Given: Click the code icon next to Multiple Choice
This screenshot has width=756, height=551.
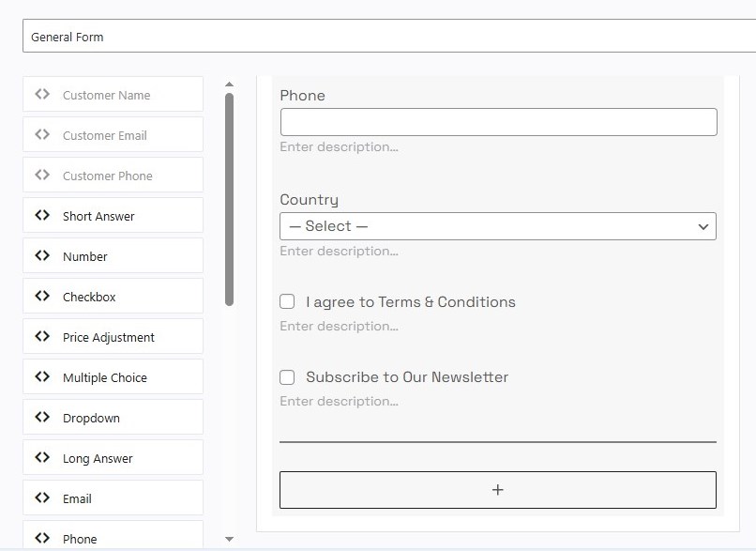Looking at the screenshot, I should tap(41, 376).
